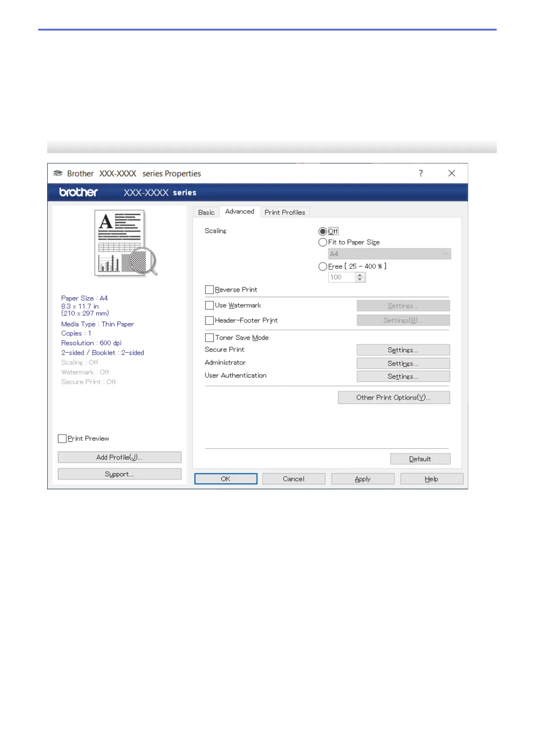Viewport: 535px width, 756px height.
Task: Close the Properties dialog window
Action: tap(452, 173)
